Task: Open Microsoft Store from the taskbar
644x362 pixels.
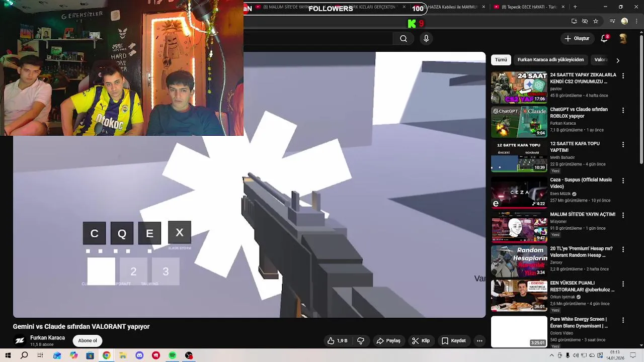Action: (90, 355)
